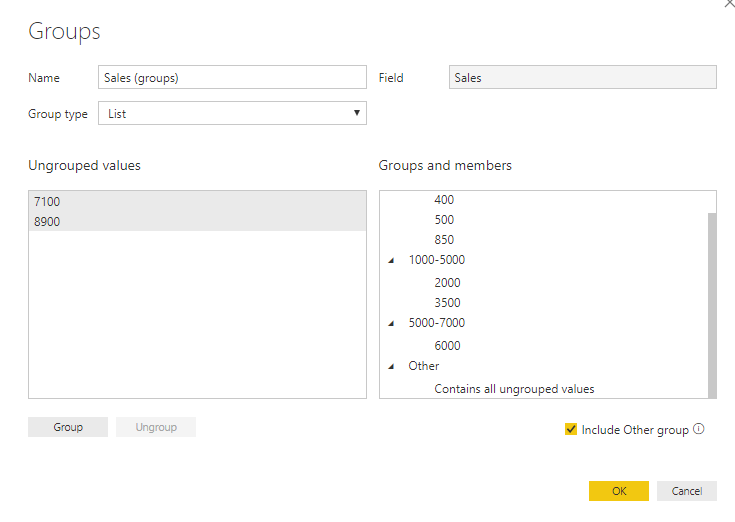This screenshot has height=522, width=735.
Task: Click the Contains all ungrouped values entry
Action: point(514,389)
